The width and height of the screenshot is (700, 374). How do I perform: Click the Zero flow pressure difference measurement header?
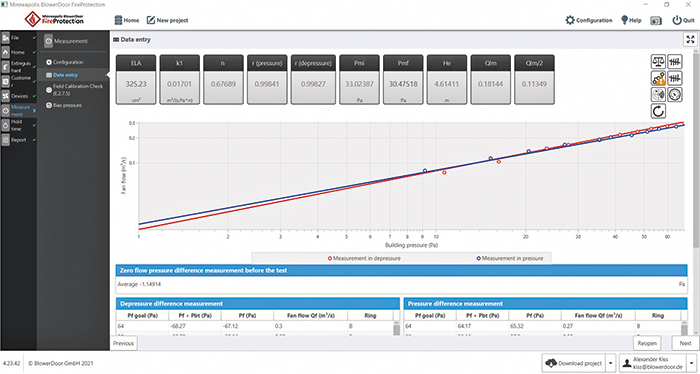tap(401, 270)
